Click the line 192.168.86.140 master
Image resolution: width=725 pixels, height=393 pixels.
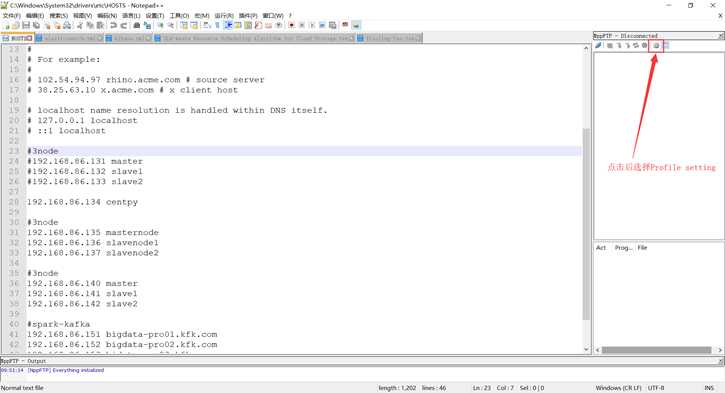tap(82, 283)
